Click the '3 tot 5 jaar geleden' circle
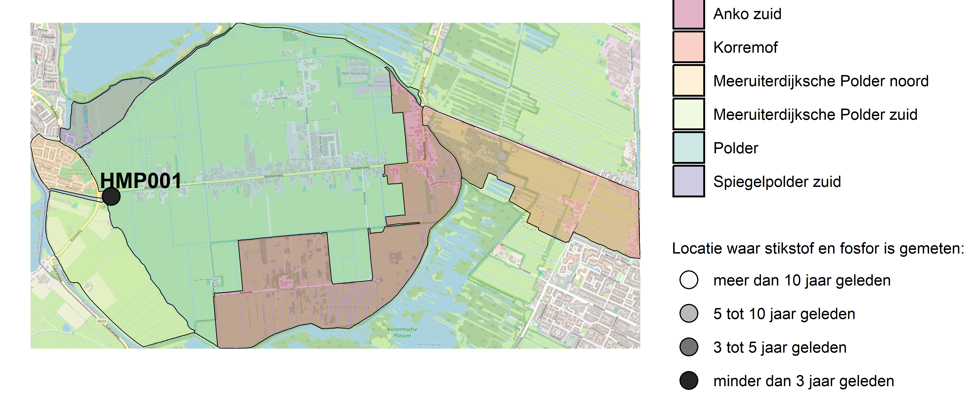980x402 pixels. 689,347
